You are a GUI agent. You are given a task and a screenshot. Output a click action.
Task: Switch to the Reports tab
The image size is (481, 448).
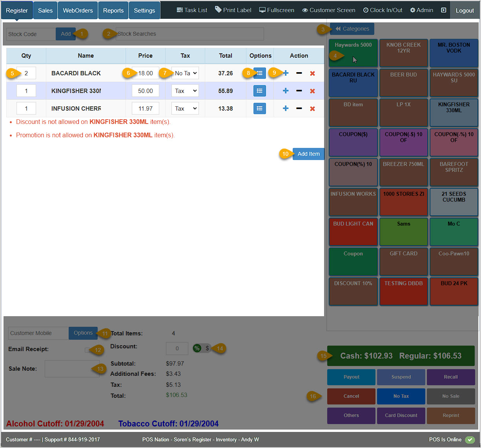coord(113,10)
